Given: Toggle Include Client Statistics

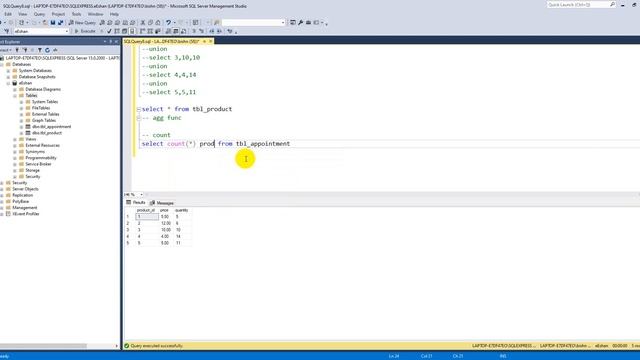Looking at the screenshot, I should coord(158,31).
